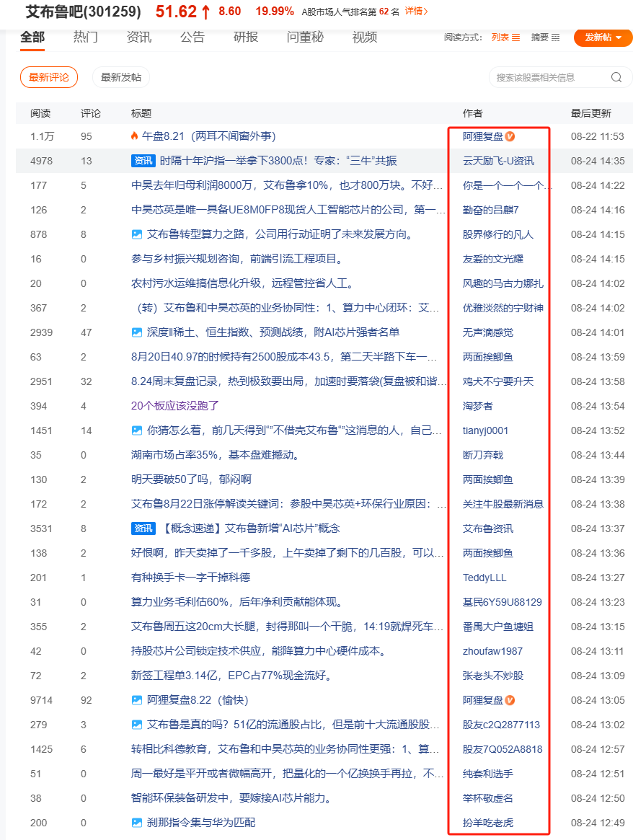
Task: Click timestamp 08-24 14:35
Action: (x=598, y=161)
